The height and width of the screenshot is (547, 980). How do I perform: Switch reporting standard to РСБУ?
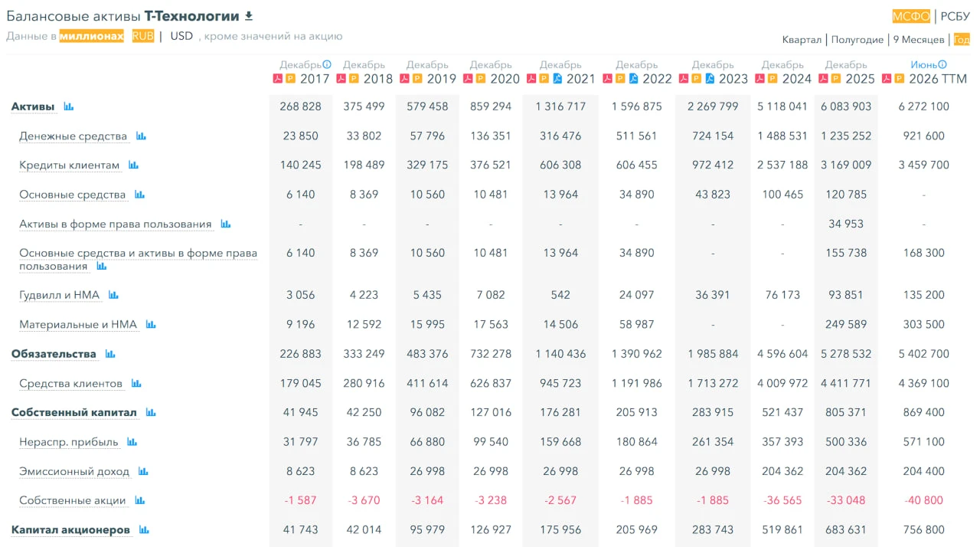pyautogui.click(x=955, y=16)
